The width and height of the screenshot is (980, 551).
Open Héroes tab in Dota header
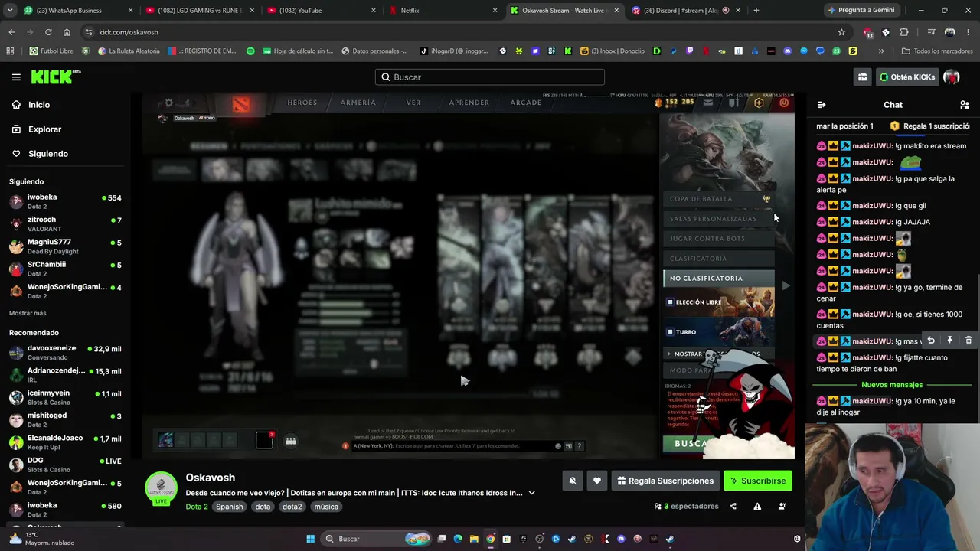[x=302, y=103]
